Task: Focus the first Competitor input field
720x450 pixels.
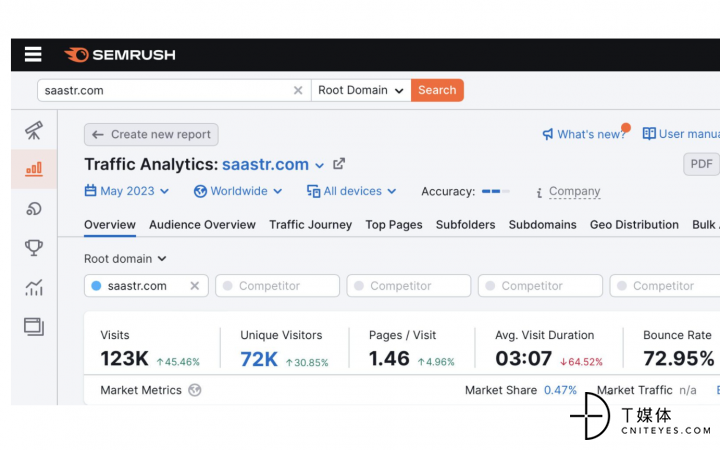Action: tap(277, 286)
